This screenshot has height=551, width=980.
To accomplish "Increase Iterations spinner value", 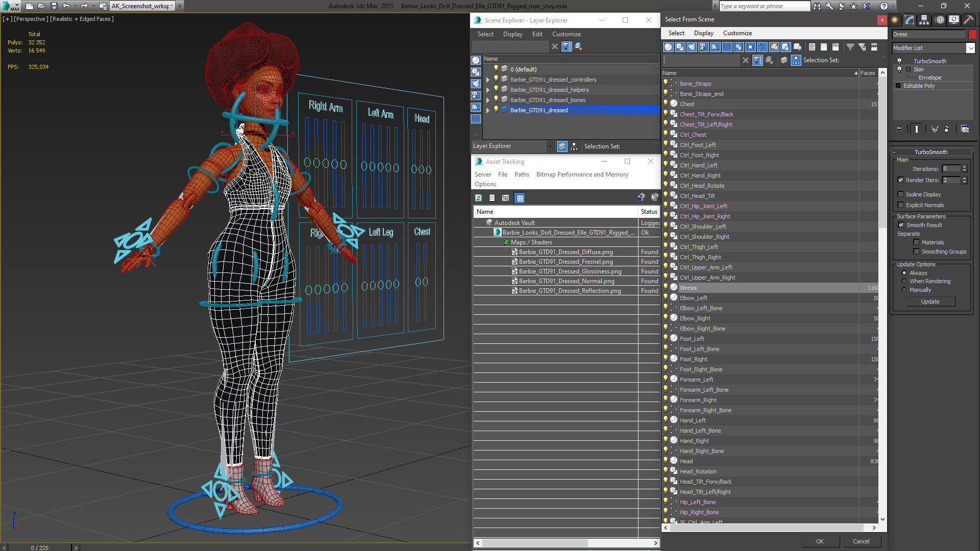I will [x=964, y=167].
